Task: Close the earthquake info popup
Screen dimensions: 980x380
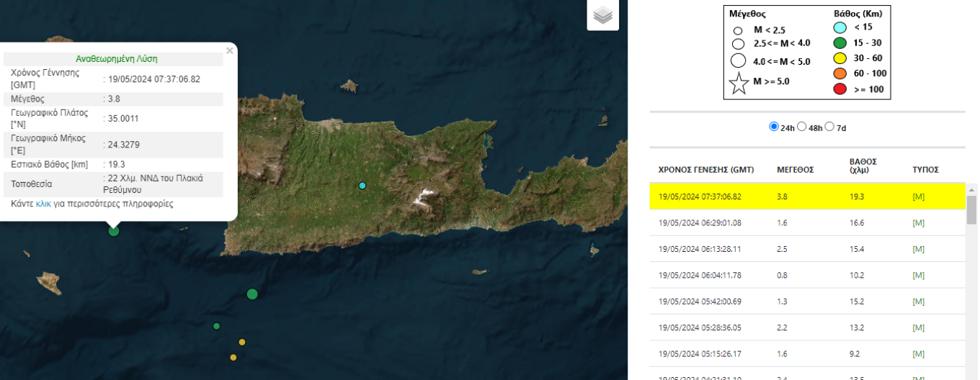Action: tap(229, 51)
